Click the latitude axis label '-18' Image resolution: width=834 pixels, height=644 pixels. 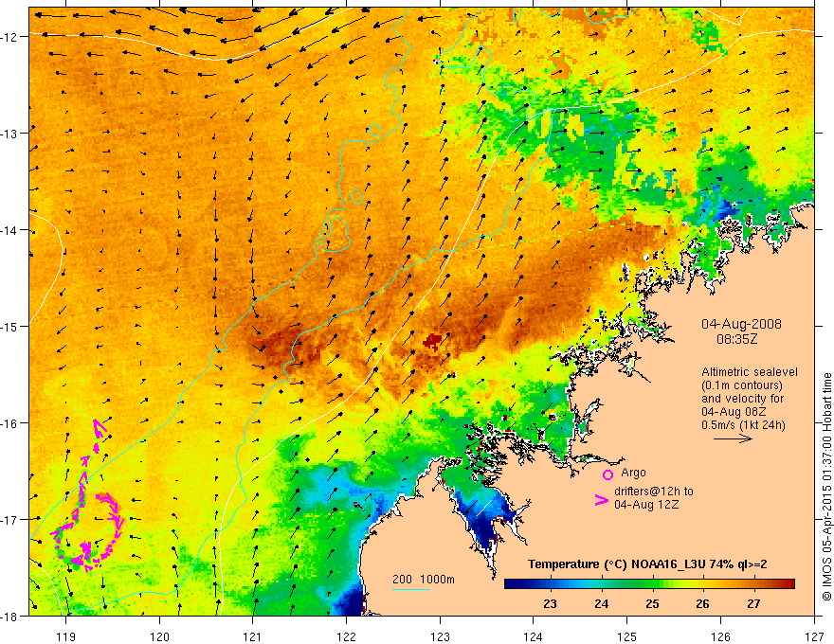[10, 616]
